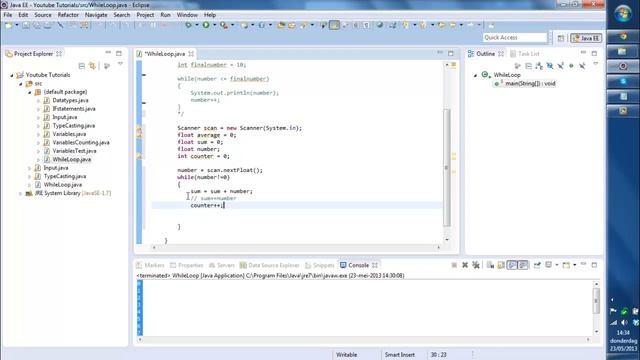Toggle Show Console on standard error change
Viewport: 640px width, 360px height.
tap(523, 265)
